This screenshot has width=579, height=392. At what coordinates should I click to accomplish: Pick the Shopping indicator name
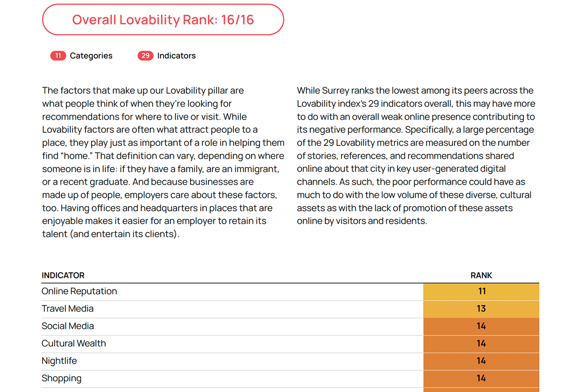click(61, 379)
